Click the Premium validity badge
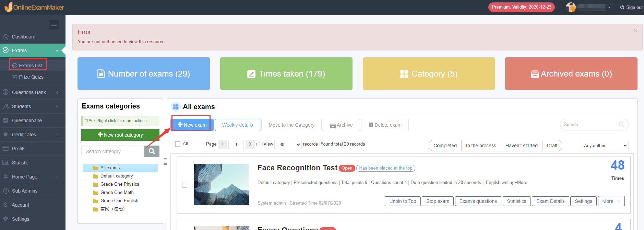 521,7
